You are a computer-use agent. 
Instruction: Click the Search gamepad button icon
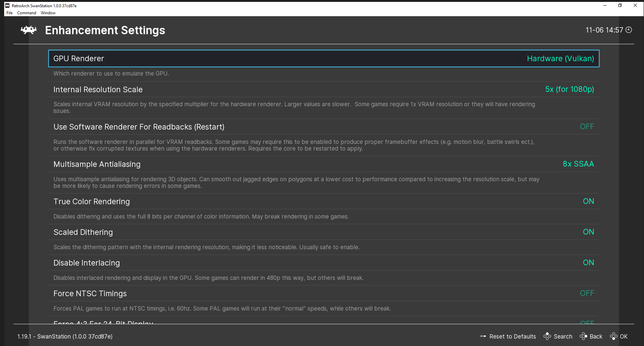pyautogui.click(x=547, y=336)
